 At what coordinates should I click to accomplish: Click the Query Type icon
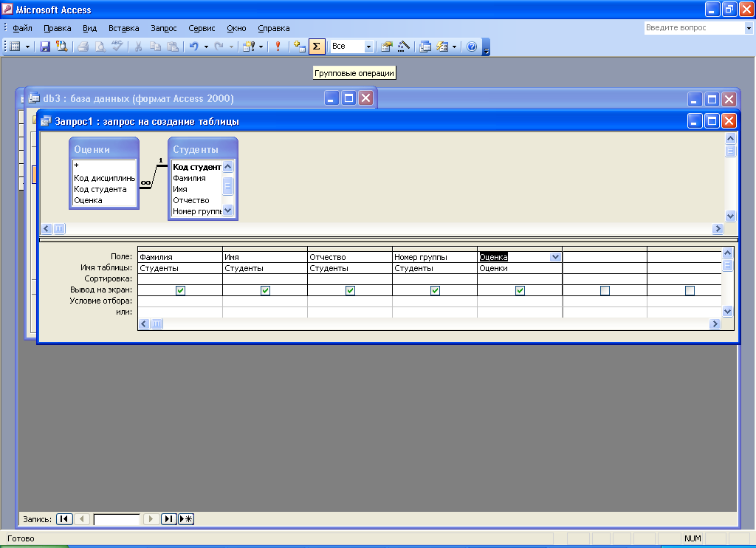pos(248,47)
